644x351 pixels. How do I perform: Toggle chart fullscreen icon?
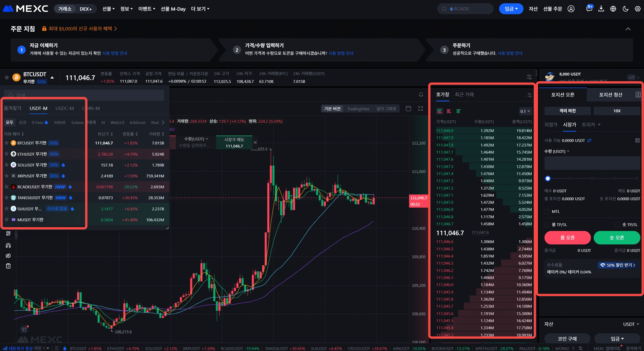[421, 108]
